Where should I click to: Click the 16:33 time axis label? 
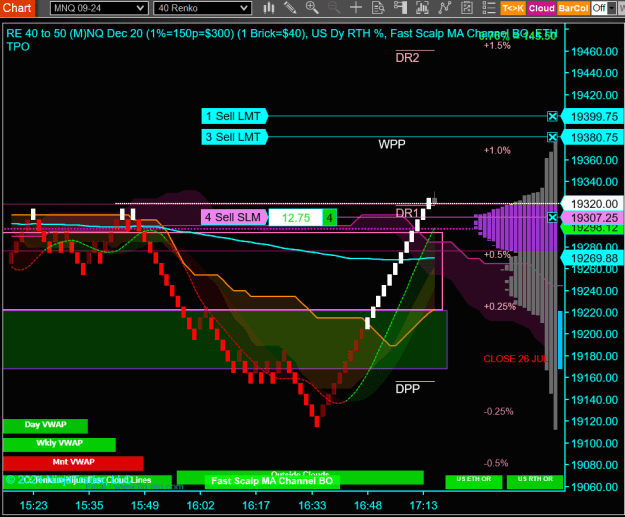tap(312, 506)
